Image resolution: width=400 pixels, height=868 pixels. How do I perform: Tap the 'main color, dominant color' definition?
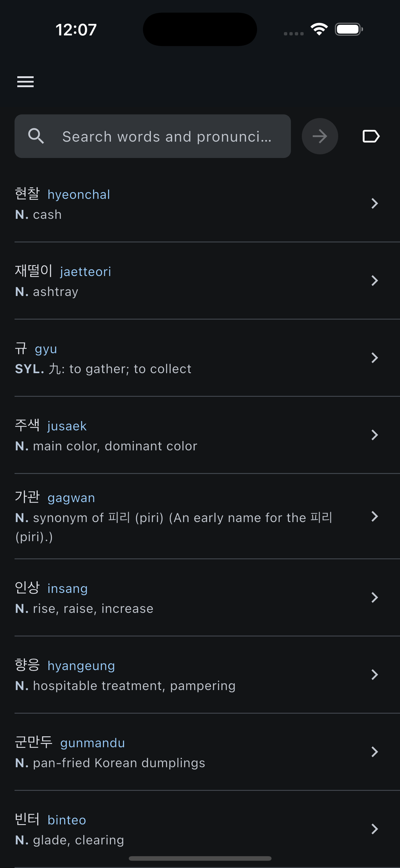pyautogui.click(x=115, y=446)
